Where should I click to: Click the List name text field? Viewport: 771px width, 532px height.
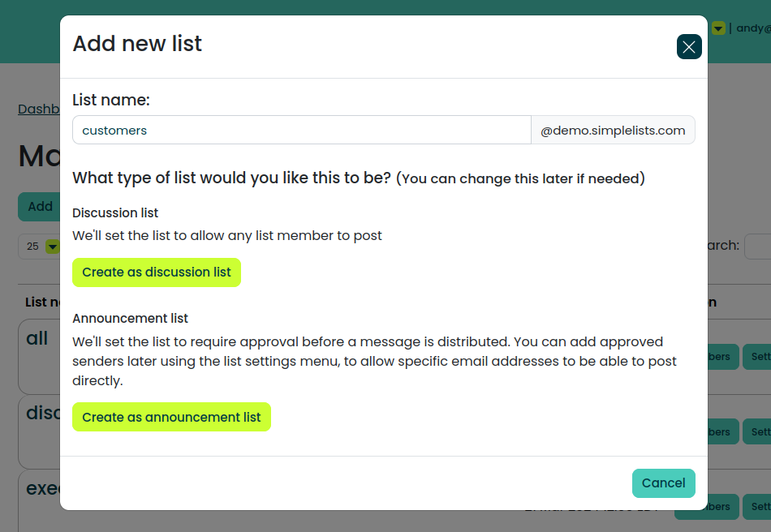click(x=301, y=130)
